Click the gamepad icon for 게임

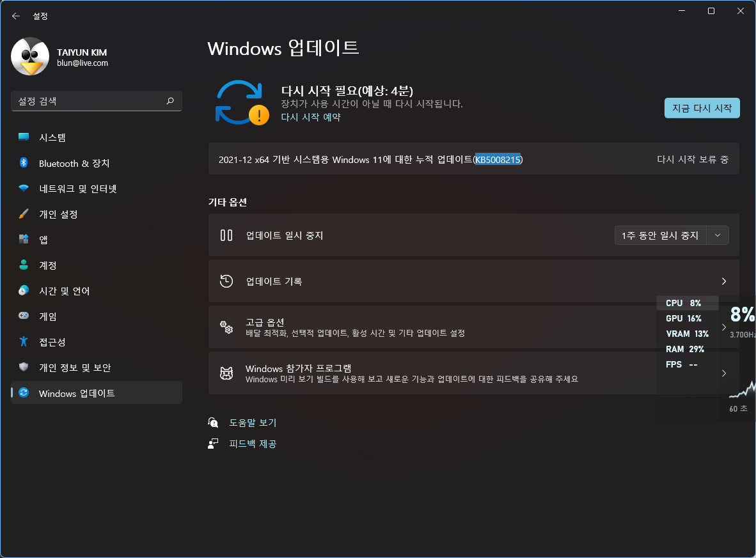[x=24, y=316]
